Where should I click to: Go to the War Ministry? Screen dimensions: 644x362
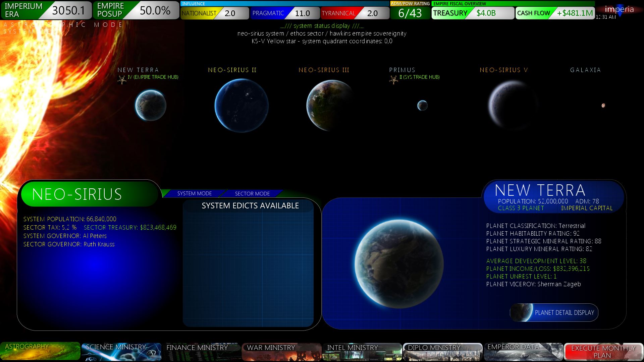click(x=282, y=352)
